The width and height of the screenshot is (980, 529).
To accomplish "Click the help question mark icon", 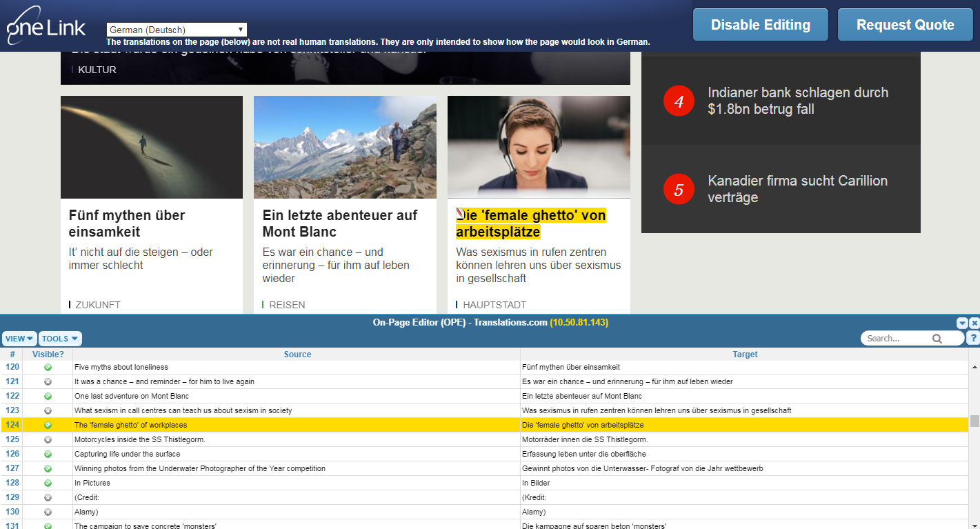I will (973, 338).
